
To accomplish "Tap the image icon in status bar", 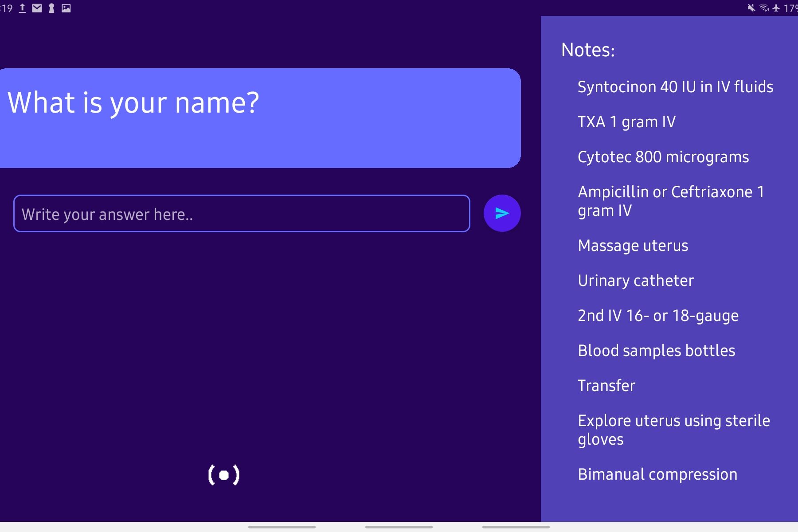I will tap(66, 8).
